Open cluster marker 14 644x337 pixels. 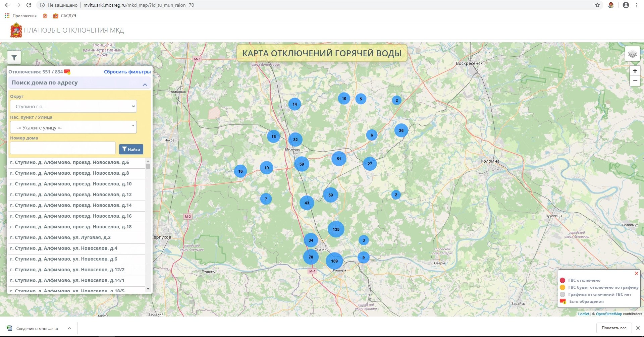(294, 104)
